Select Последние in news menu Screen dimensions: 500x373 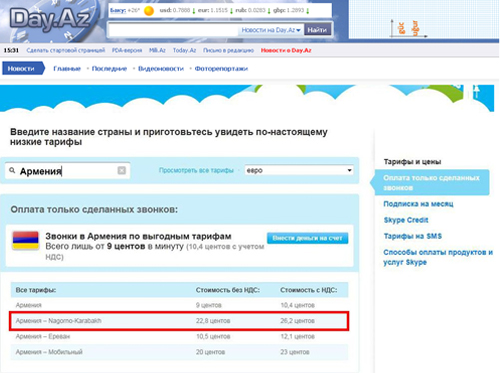pyautogui.click(x=109, y=69)
